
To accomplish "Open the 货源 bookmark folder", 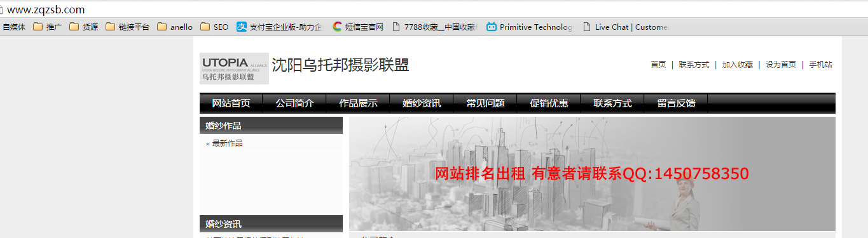I will coord(83,27).
